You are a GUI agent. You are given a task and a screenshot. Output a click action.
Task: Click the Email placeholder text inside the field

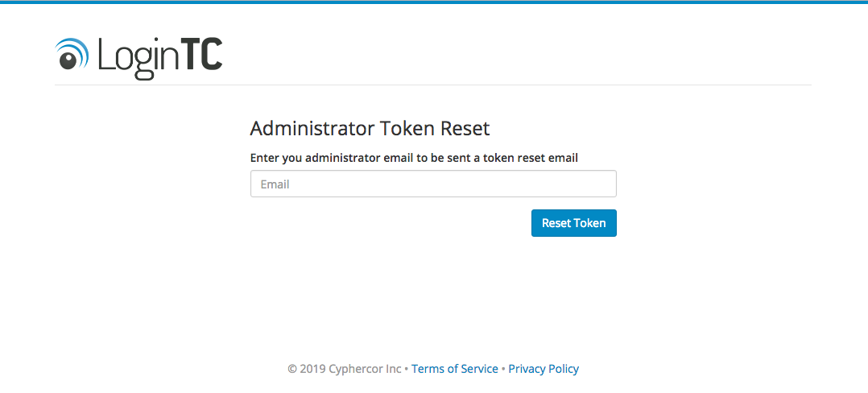(x=275, y=184)
